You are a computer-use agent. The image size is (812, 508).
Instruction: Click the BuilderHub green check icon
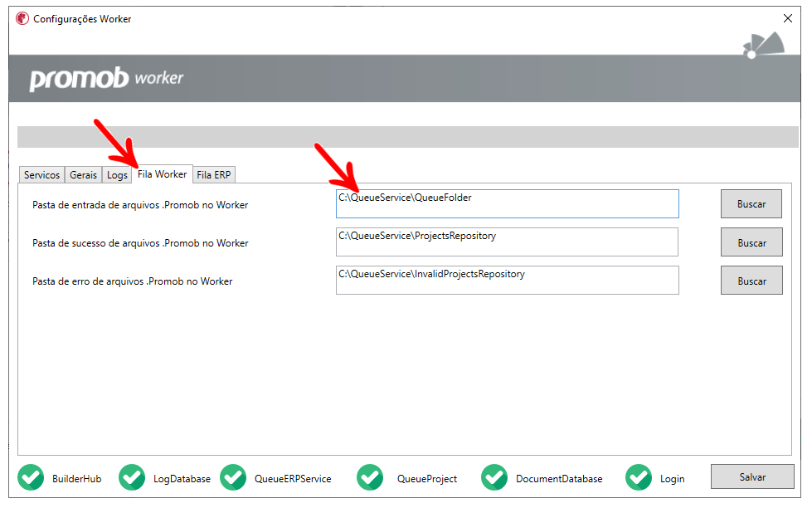coord(31,477)
